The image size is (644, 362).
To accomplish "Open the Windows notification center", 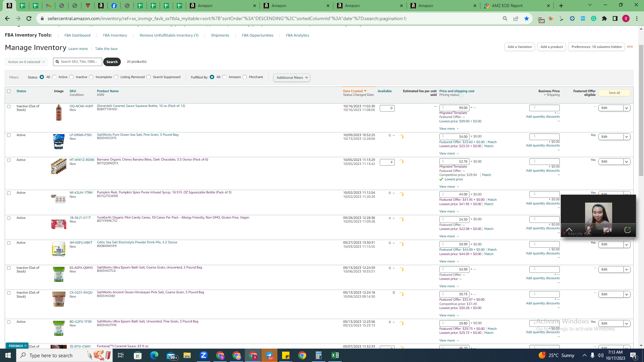I will click(x=633, y=355).
